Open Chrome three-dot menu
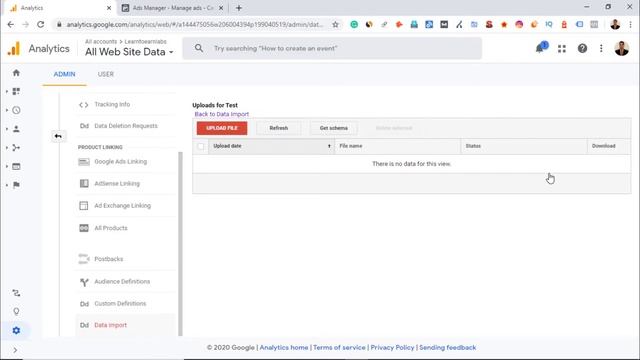 pos(630,24)
